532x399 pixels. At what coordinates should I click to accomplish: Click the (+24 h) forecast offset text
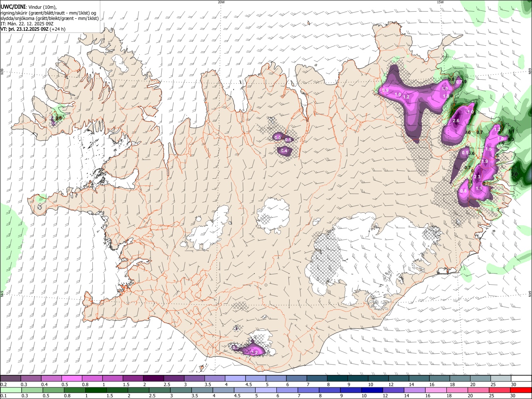click(57, 29)
